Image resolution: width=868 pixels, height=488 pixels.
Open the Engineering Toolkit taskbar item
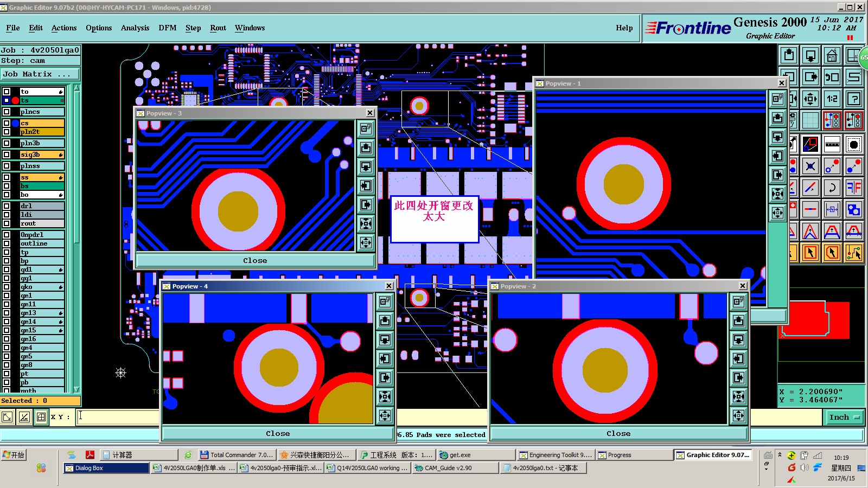[x=556, y=455]
